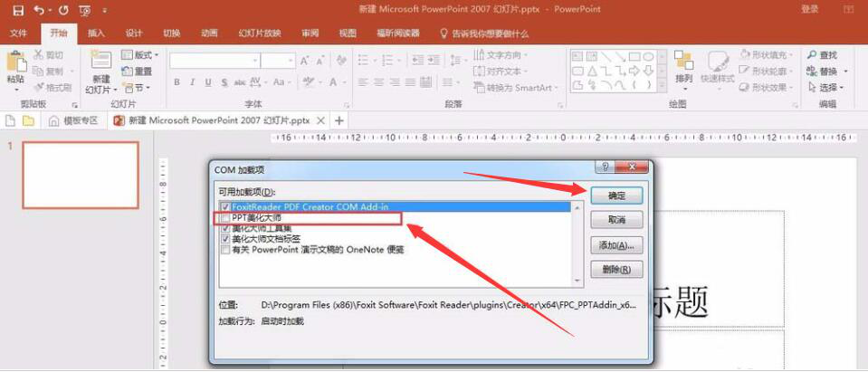
Task: Select slide 1 thumbnail
Action: pos(81,175)
